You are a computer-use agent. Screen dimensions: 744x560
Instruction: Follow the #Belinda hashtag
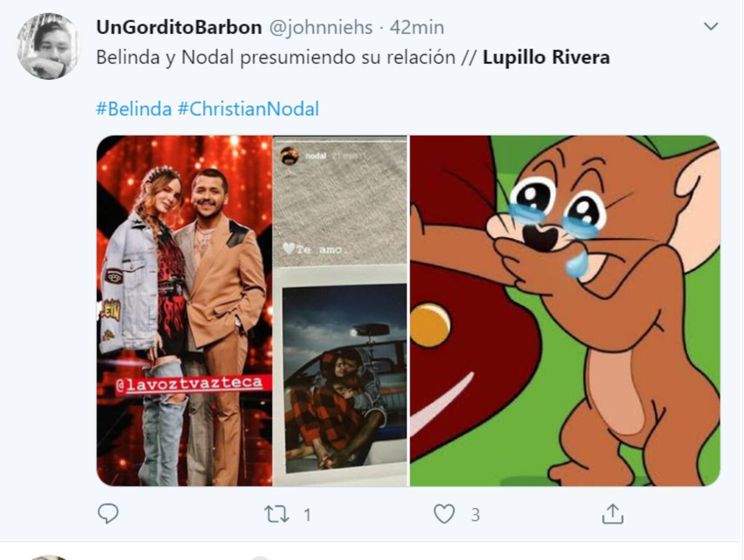(x=134, y=109)
